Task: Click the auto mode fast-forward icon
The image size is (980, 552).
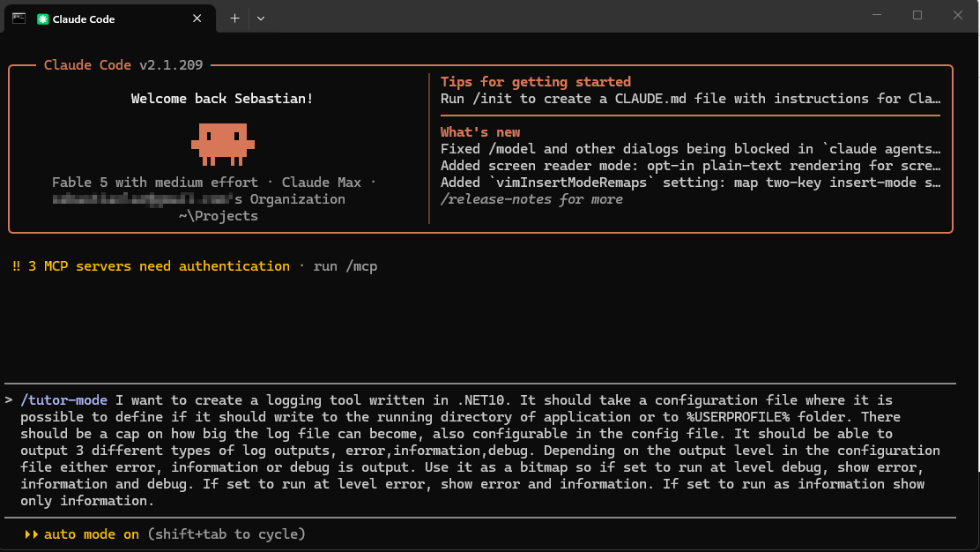Action: [31, 534]
